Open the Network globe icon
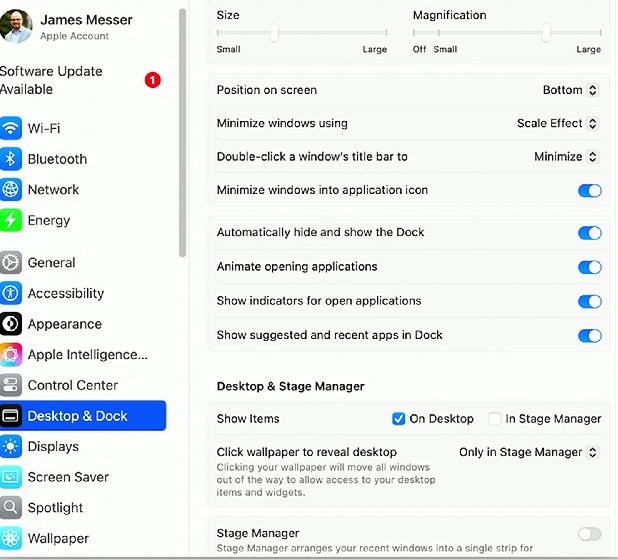The height and width of the screenshot is (559, 618). pyautogui.click(x=11, y=190)
